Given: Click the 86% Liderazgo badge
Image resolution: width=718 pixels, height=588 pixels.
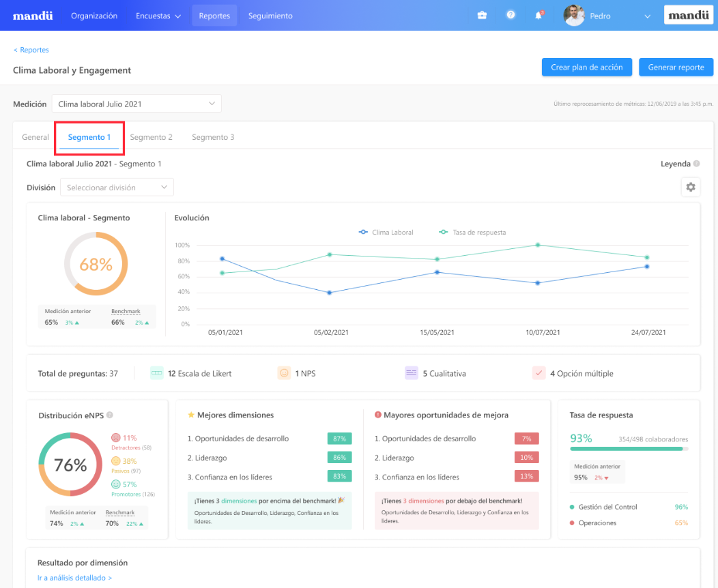Looking at the screenshot, I should [x=339, y=457].
